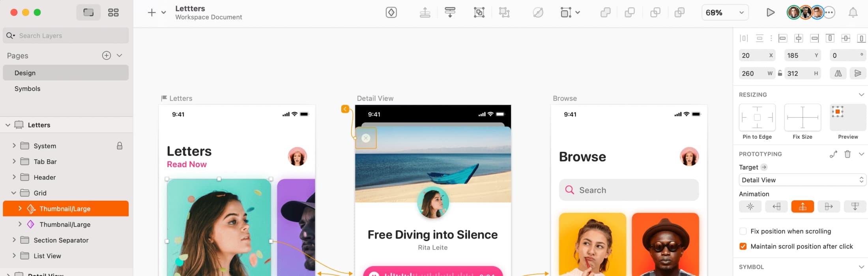Image resolution: width=868 pixels, height=276 pixels.
Task: Select the Symbols page
Action: [x=28, y=89]
